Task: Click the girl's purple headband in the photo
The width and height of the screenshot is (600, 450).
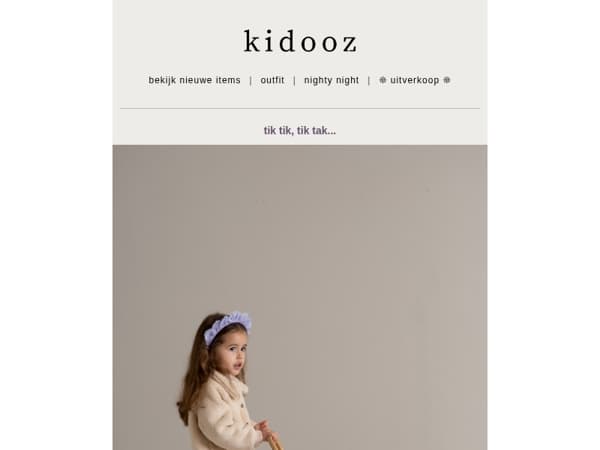Action: click(227, 326)
